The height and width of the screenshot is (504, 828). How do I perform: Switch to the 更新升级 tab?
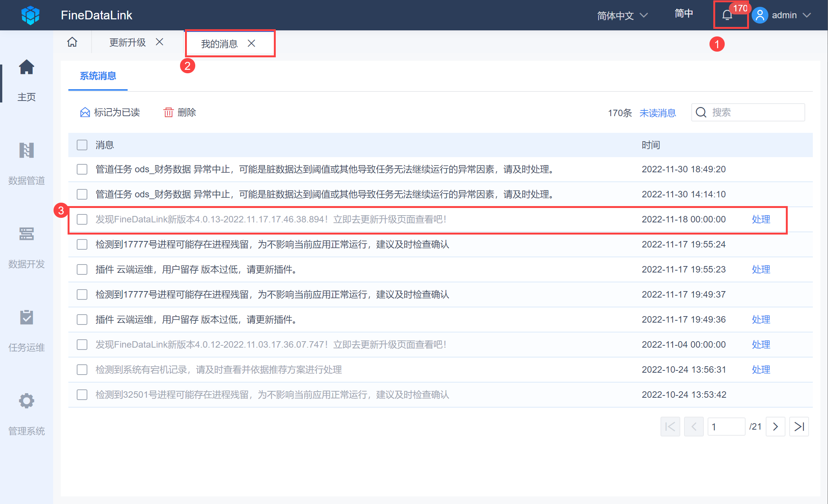(x=128, y=42)
